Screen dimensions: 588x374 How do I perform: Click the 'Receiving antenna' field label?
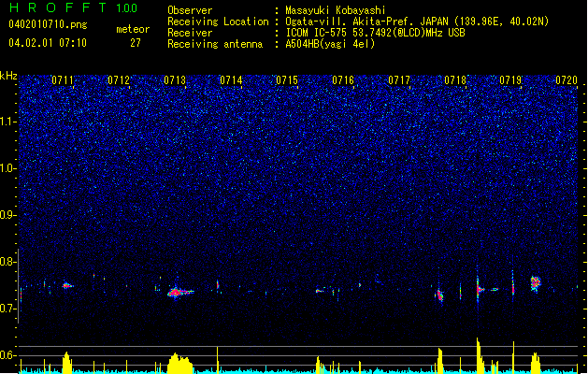click(x=215, y=44)
